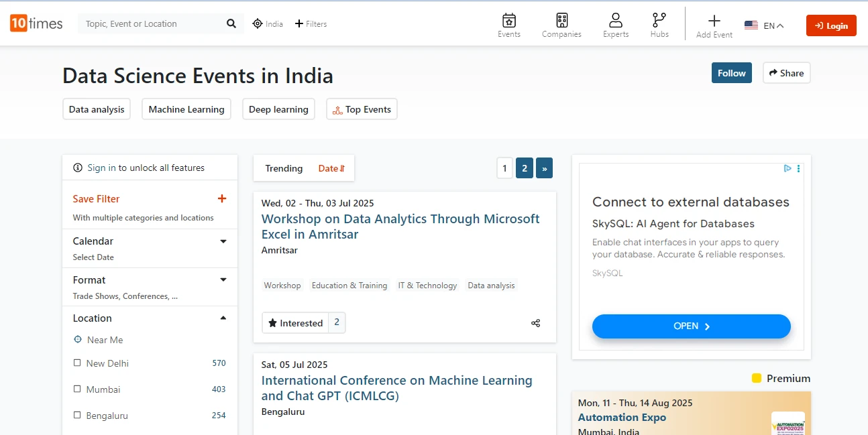Open the Filters plus icon
868x435 pixels.
point(299,23)
